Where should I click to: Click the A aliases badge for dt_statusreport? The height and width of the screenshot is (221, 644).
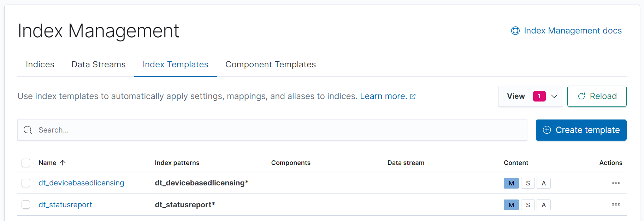(x=544, y=205)
